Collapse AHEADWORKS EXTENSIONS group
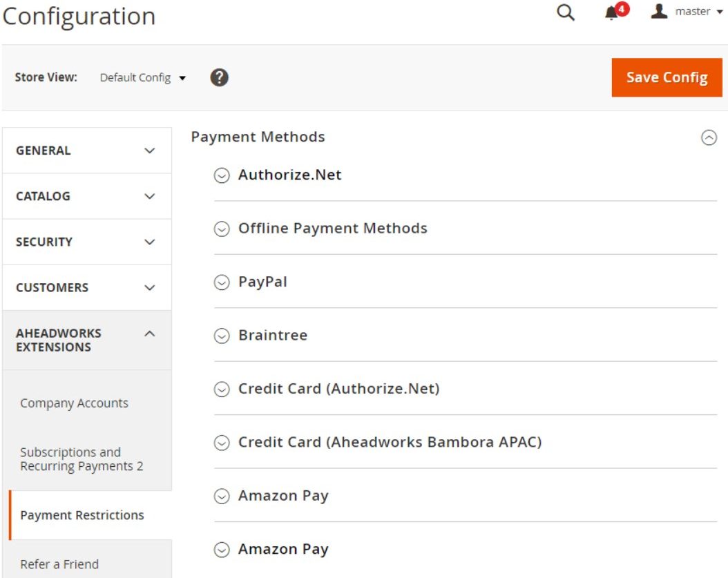This screenshot has height=578, width=728. click(87, 340)
